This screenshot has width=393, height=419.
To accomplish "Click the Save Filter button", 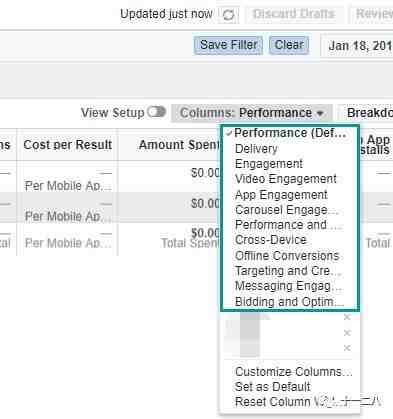I will [228, 45].
